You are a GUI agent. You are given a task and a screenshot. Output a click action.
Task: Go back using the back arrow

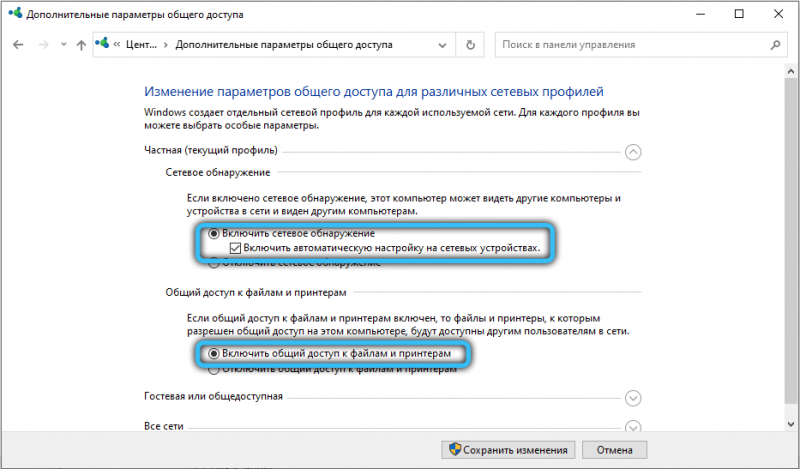tap(18, 45)
